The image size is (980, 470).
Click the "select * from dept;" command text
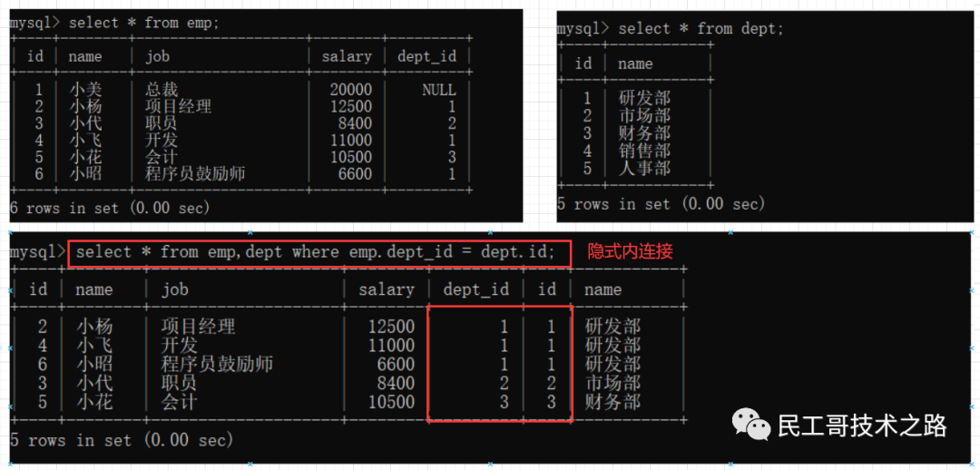(x=700, y=29)
